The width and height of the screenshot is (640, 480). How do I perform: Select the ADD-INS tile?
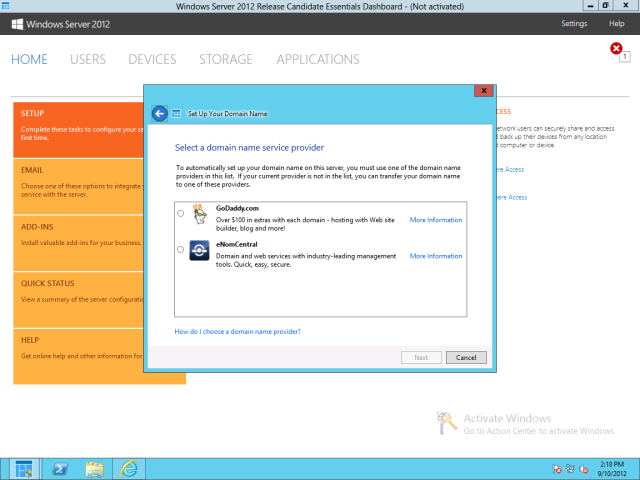(x=78, y=243)
